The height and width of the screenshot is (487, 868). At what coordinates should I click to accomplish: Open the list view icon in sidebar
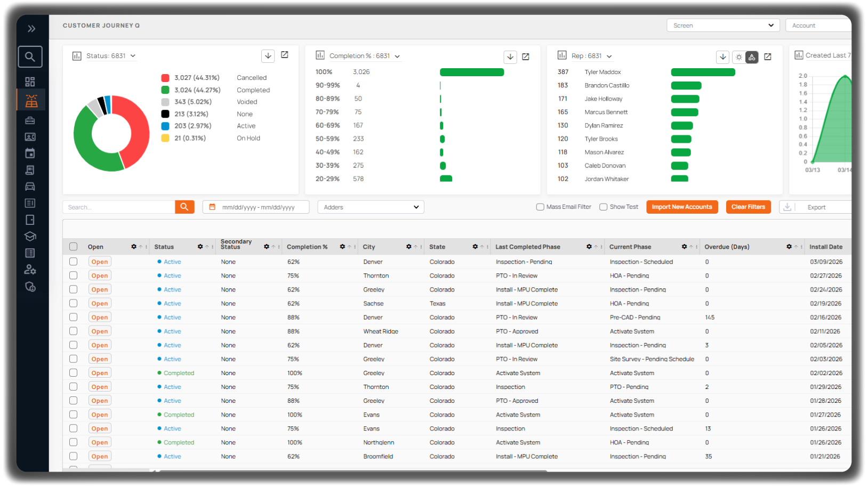pyautogui.click(x=30, y=253)
